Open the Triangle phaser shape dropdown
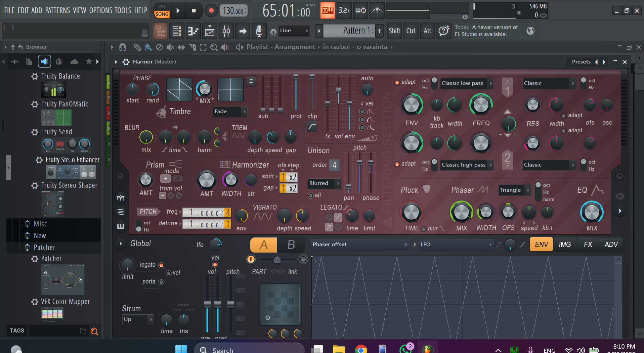Viewport: 644px width, 353px height. (x=515, y=190)
